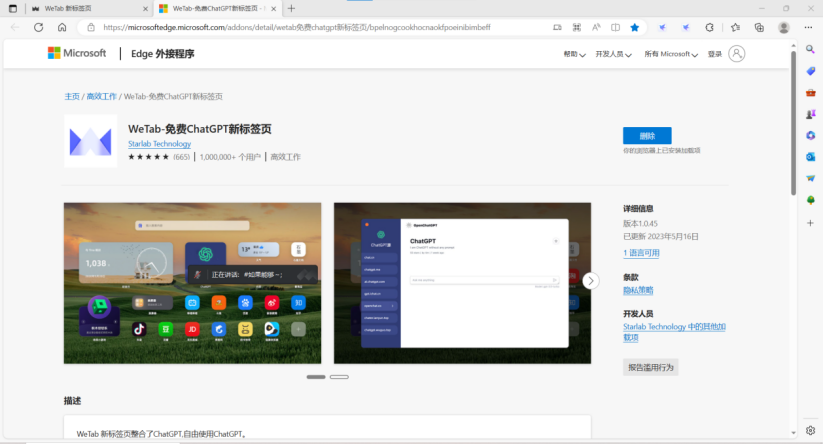
Task: Click the (665) review count
Action: (x=181, y=157)
